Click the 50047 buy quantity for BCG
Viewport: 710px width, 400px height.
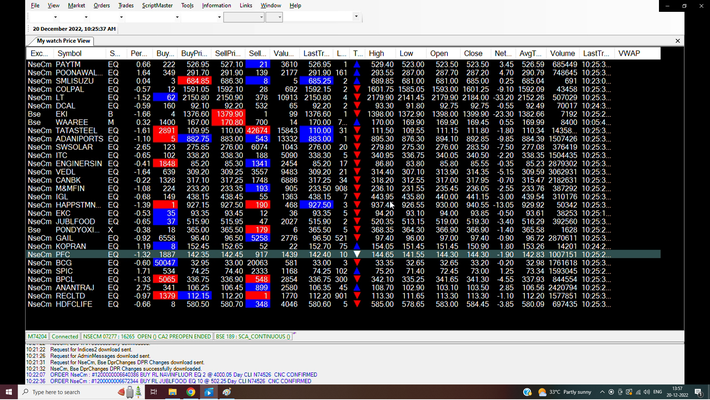coord(165,263)
